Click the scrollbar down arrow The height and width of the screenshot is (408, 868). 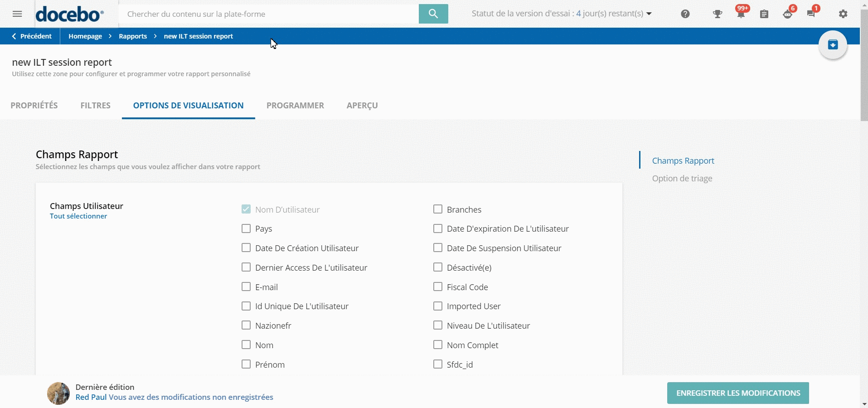click(x=864, y=404)
